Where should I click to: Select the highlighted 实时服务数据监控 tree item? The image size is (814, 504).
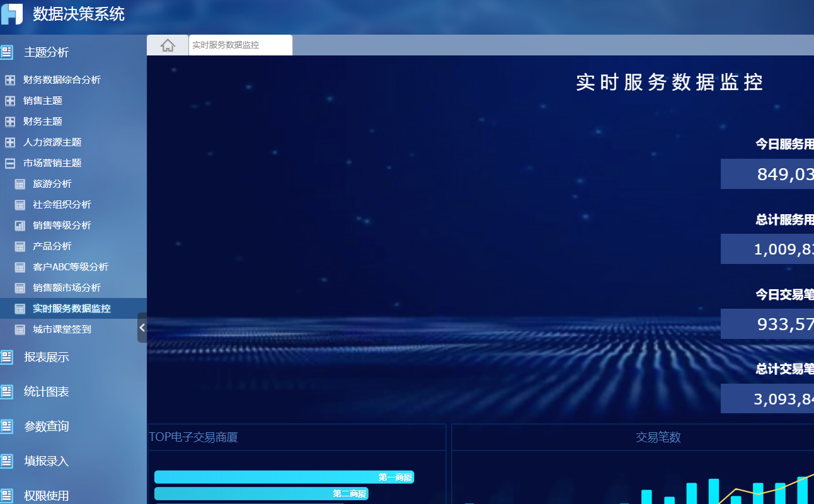[73, 309]
